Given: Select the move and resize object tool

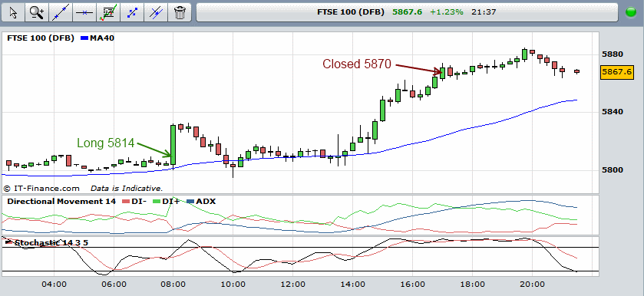Looking at the screenshot, I should 132,12.
